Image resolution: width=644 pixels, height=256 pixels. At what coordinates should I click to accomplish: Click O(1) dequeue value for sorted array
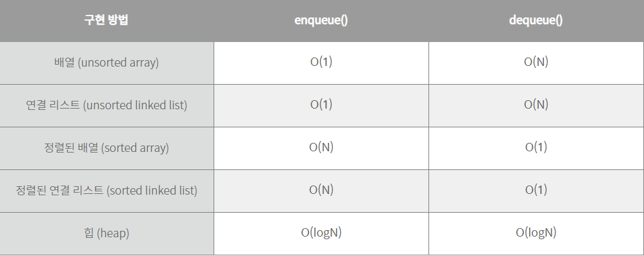tap(536, 147)
